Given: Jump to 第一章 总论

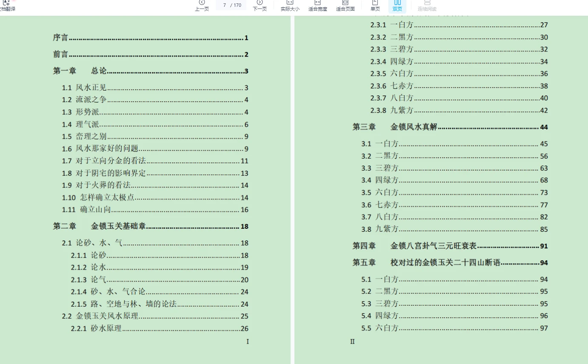Looking at the screenshot, I should click(151, 71).
